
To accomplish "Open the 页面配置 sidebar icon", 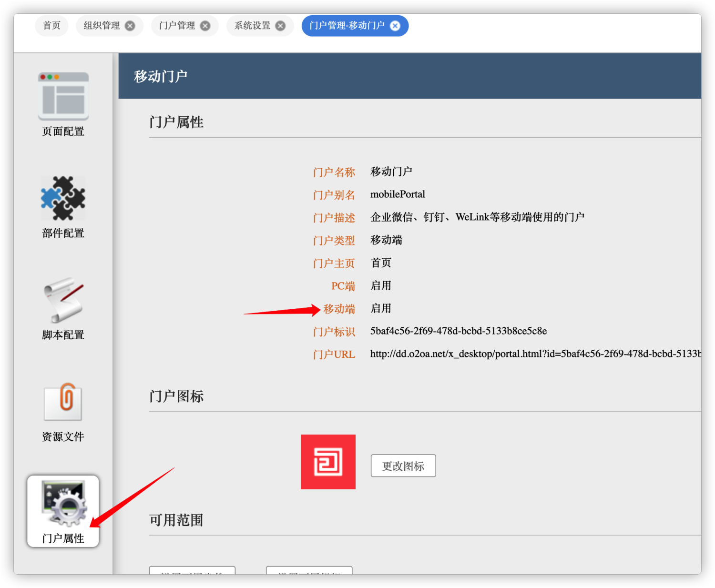I will pos(63,97).
